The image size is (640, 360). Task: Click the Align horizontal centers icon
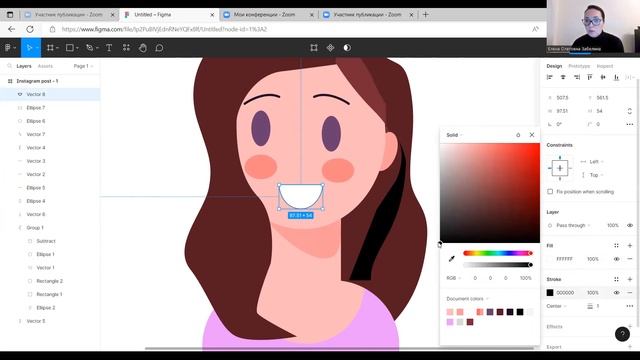(x=563, y=77)
